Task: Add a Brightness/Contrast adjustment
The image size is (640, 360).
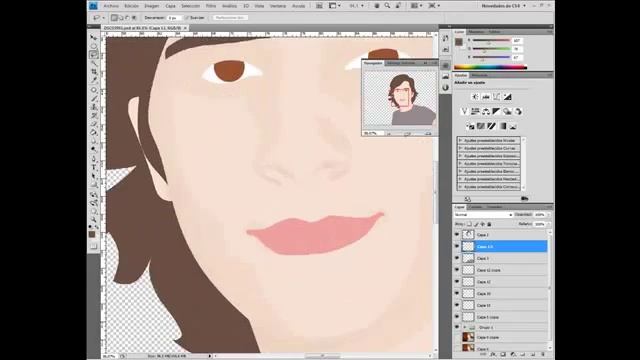Action: click(x=475, y=97)
